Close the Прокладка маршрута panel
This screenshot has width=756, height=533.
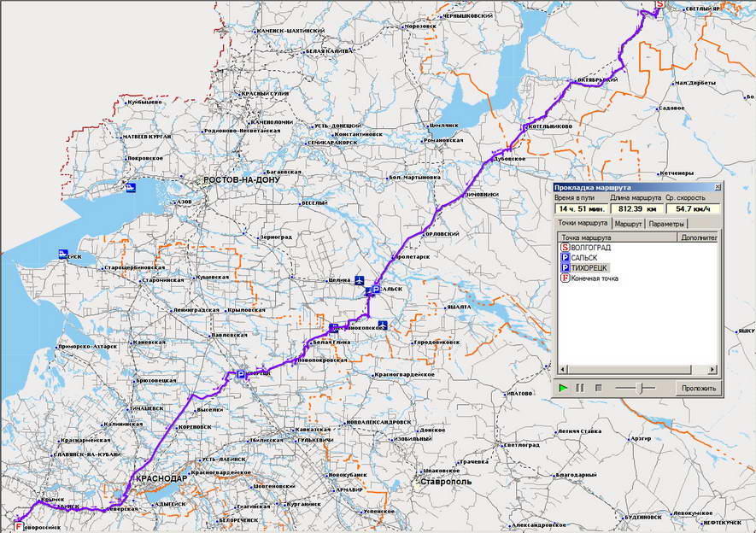716,187
